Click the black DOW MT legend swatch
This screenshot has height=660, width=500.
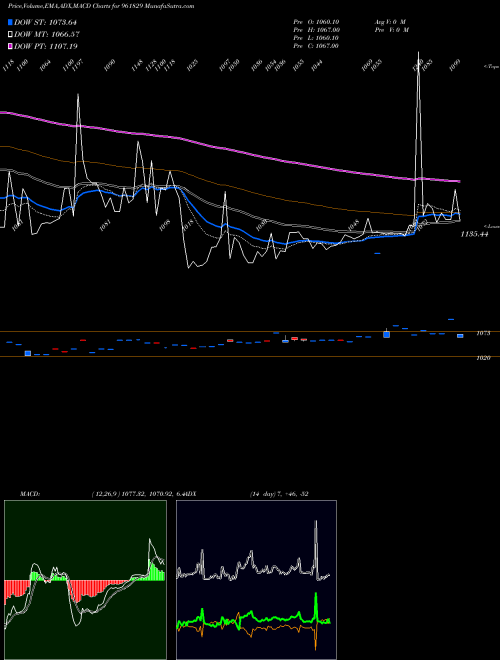11,34
